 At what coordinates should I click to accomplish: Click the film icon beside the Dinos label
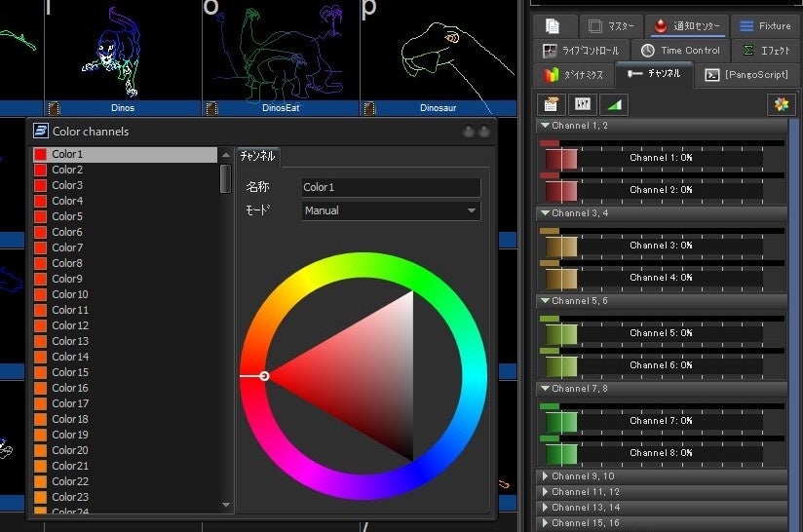(x=53, y=108)
